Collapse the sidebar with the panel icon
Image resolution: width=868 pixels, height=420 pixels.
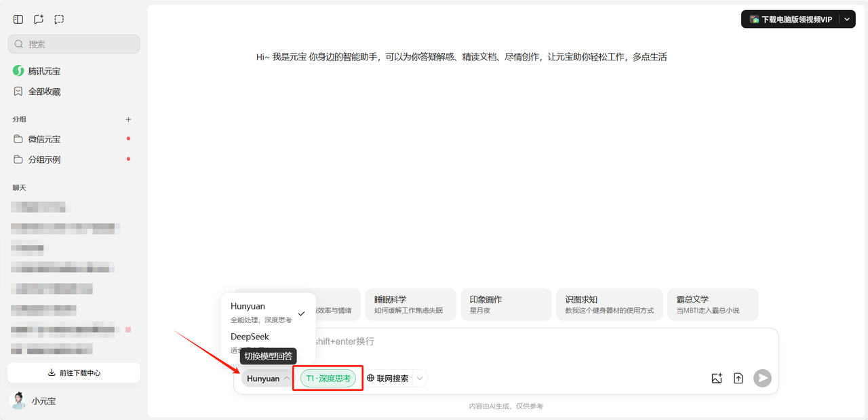click(18, 20)
